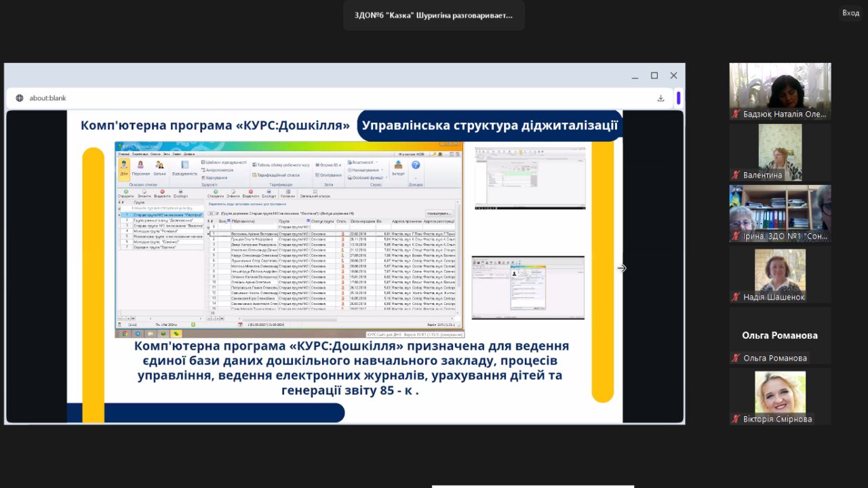The height and width of the screenshot is (488, 868).
Task: Click the Статус групи column header
Action: [322, 221]
